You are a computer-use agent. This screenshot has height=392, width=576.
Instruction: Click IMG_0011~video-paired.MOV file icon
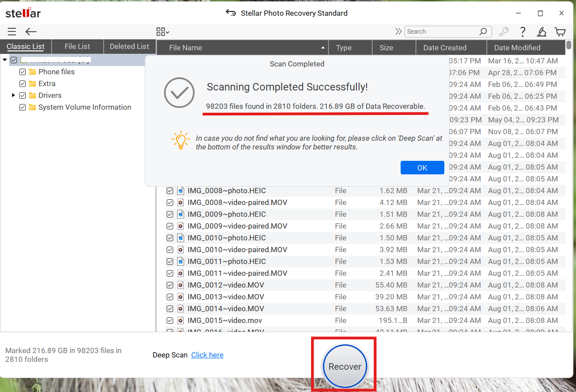181,273
